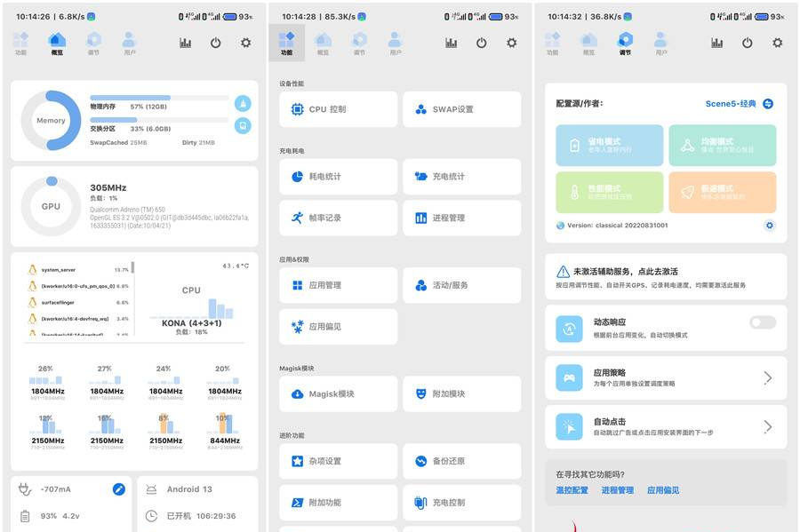Tap power icon on the overview screen
Image resolution: width=800 pixels, height=532 pixels.
coord(216,43)
